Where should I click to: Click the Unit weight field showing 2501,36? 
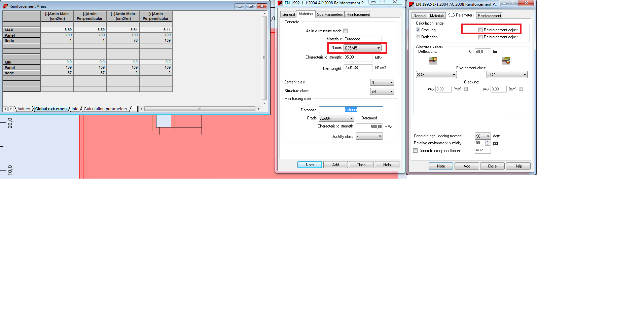click(358, 68)
